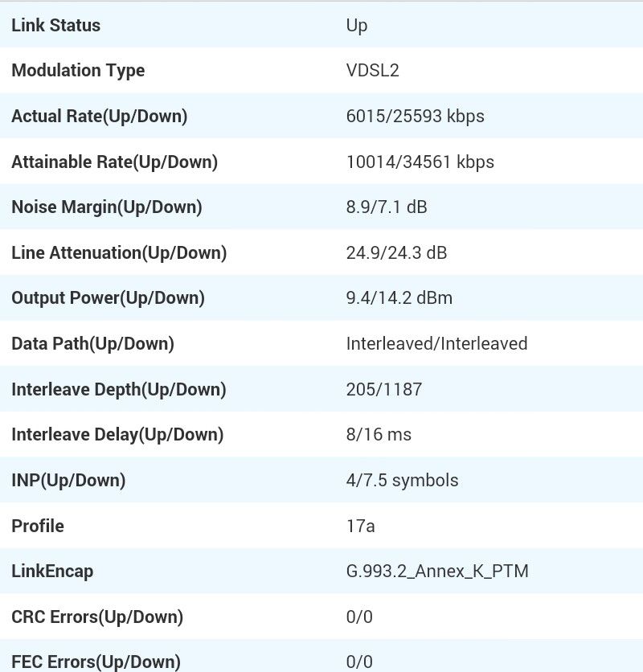Click the Noise Margin(Up/Down) label
Viewport: 643px width, 672px height.
tap(106, 207)
